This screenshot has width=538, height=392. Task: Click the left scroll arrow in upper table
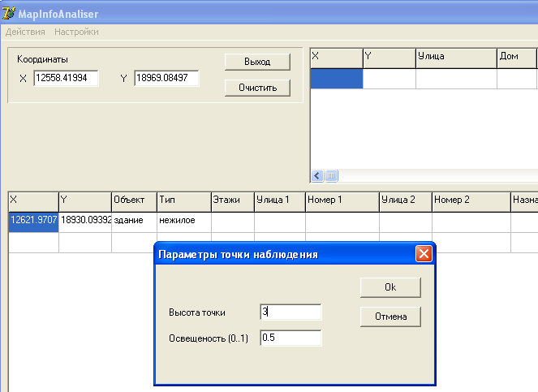click(317, 176)
